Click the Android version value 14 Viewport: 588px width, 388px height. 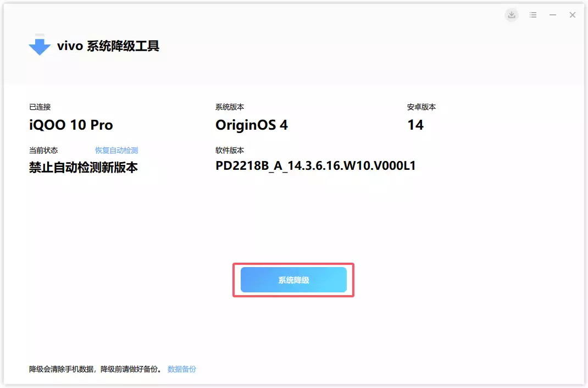pos(415,125)
